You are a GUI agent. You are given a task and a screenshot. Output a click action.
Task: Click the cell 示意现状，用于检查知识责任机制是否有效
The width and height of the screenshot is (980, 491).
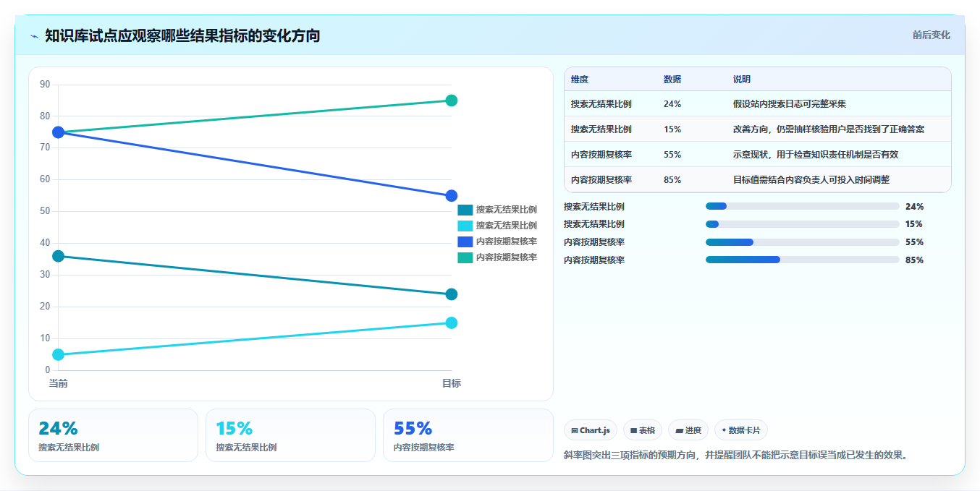tap(816, 155)
